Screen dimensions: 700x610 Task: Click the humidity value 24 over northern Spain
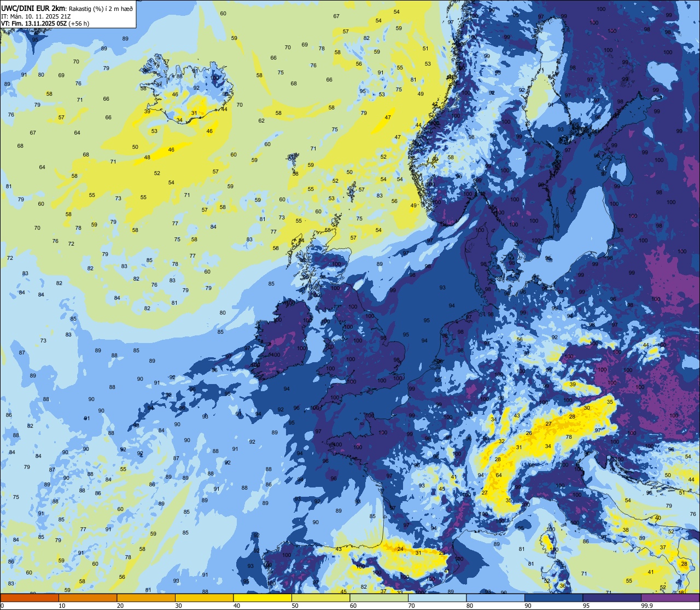[x=400, y=549]
